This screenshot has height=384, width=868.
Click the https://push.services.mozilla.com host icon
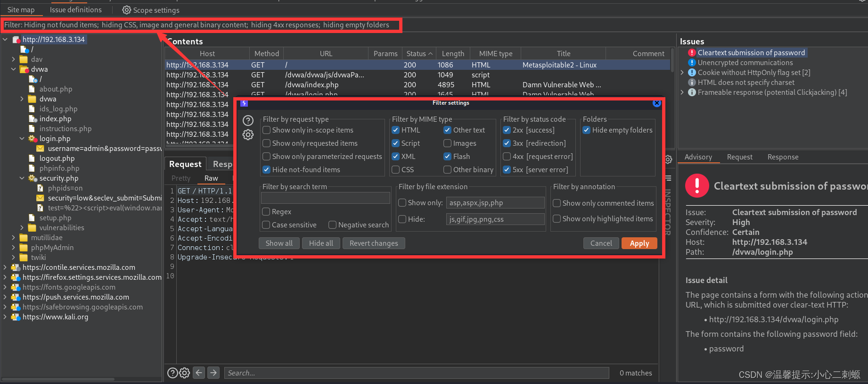click(16, 297)
